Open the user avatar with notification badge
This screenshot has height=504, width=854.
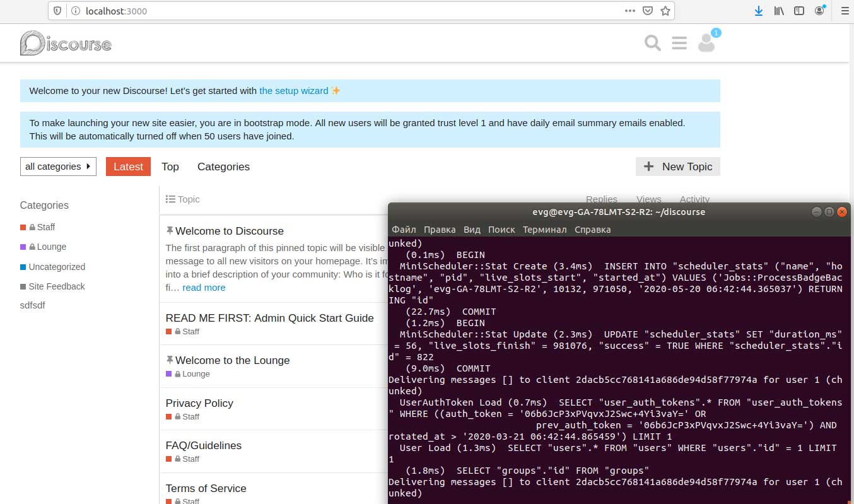coord(706,43)
